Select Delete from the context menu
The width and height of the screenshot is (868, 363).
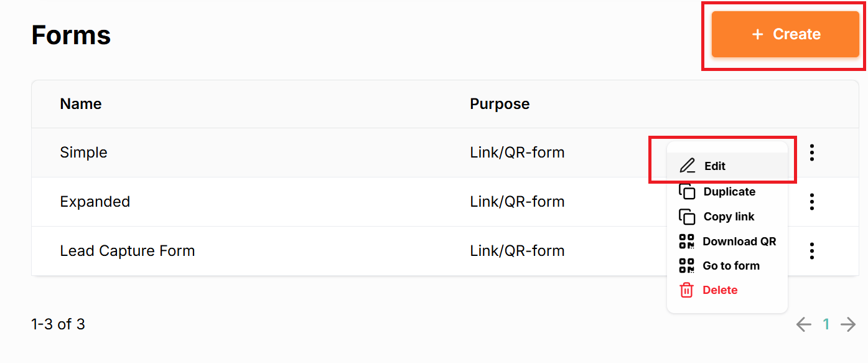click(x=720, y=290)
